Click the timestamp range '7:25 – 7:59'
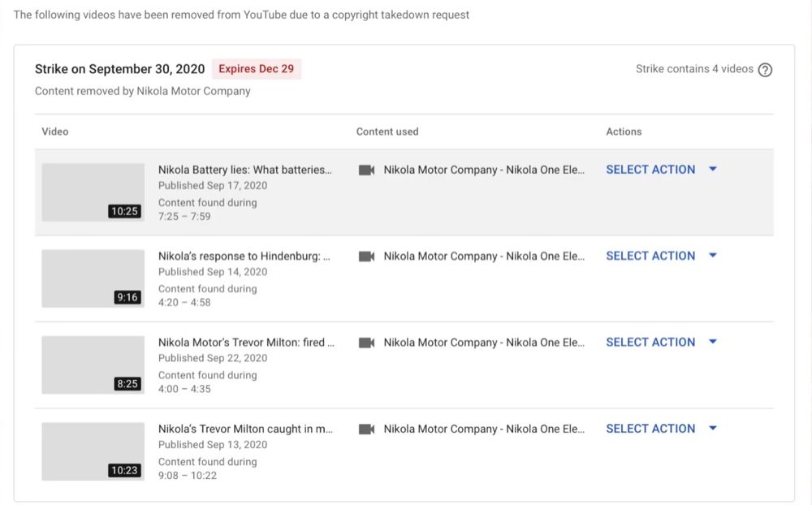The image size is (812, 505). pos(184,217)
